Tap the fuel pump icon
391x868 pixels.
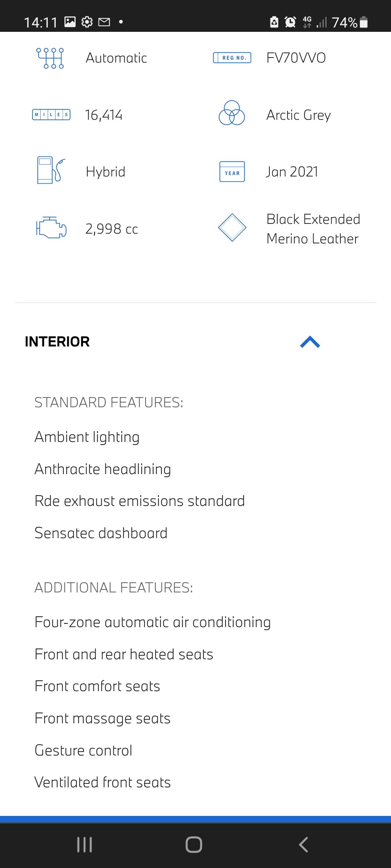51,170
